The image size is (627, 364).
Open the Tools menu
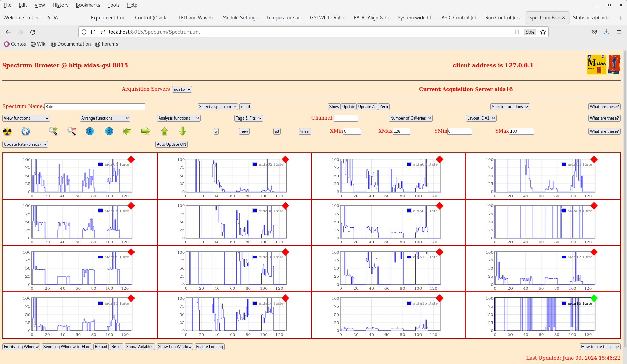113,5
